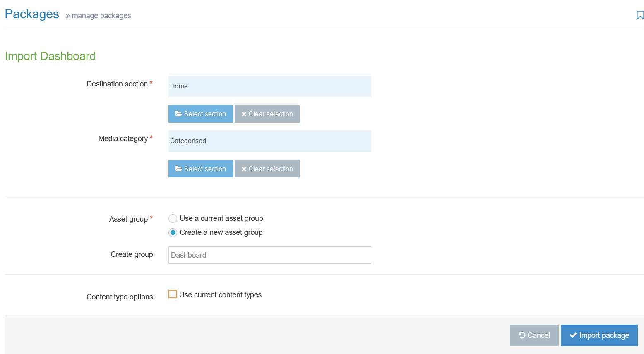Click the checkmark icon on Import package button
The height and width of the screenshot is (354, 644).
574,335
